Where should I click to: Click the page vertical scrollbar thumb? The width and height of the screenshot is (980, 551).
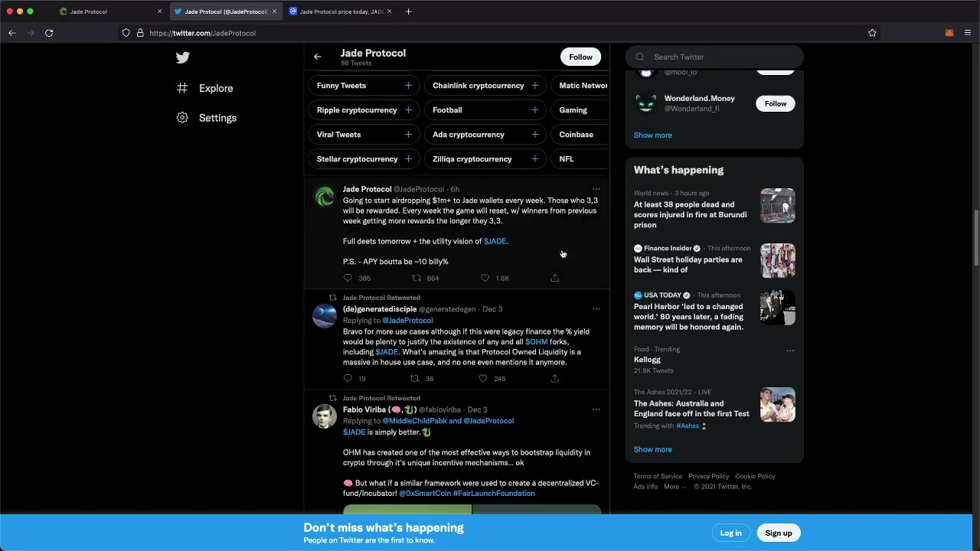976,237
